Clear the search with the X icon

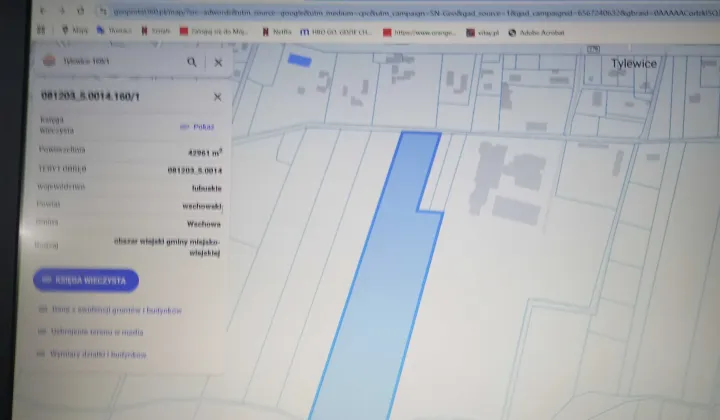pos(218,62)
